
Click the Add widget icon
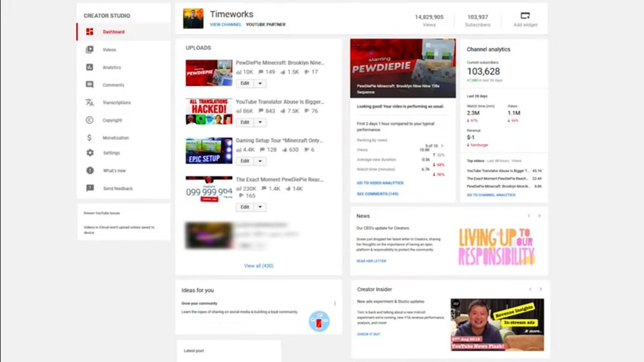(x=525, y=16)
